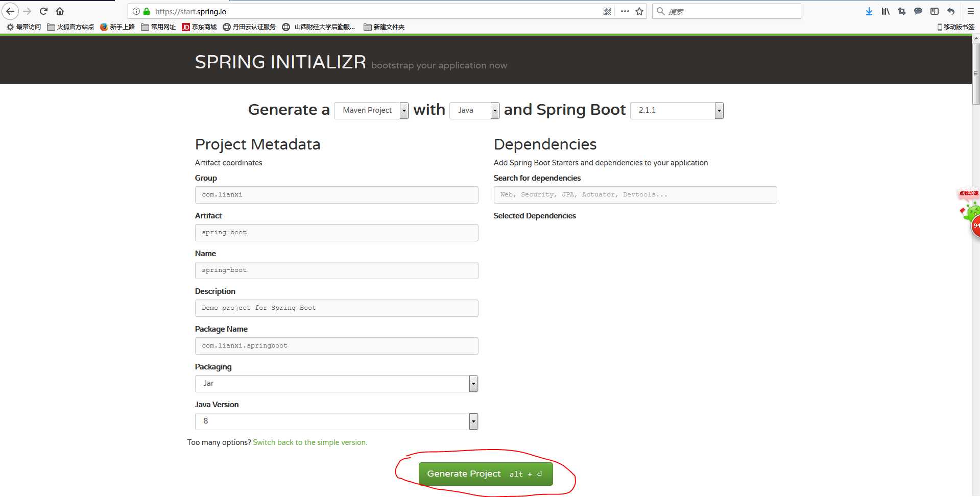Click the undo arrow toolbar icon
The height and width of the screenshot is (497, 980).
coord(951,11)
